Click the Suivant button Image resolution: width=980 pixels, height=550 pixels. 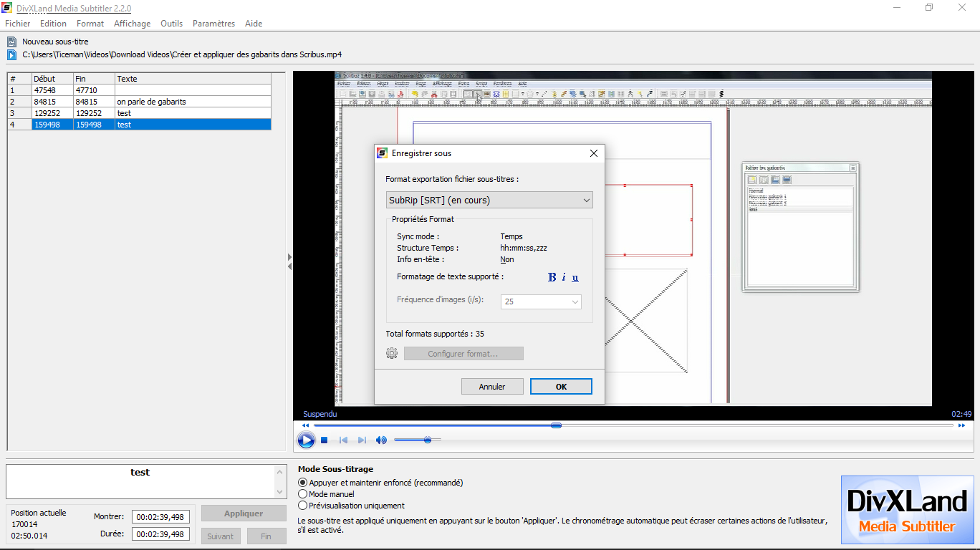221,536
